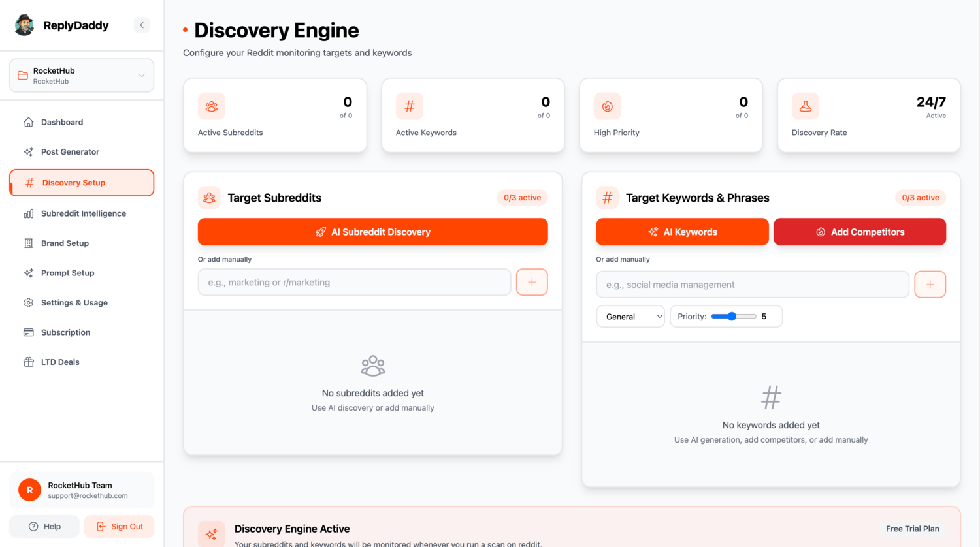
Task: Click the ReplyDaddy avatar logo
Action: (24, 25)
